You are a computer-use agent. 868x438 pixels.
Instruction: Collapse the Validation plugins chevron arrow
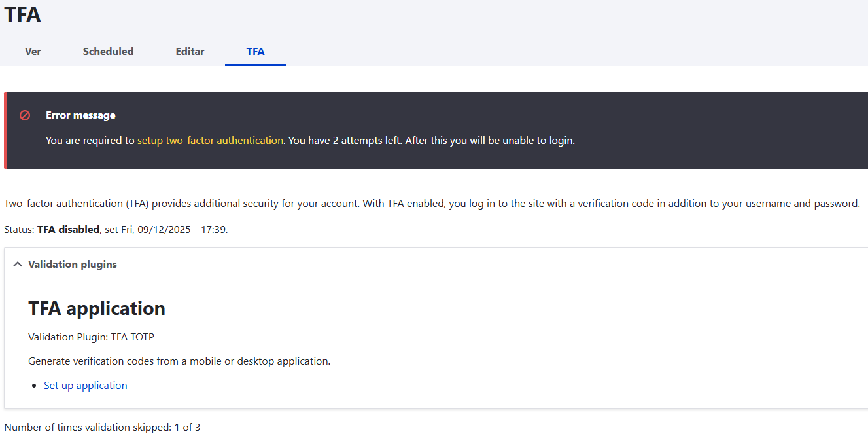[18, 265]
